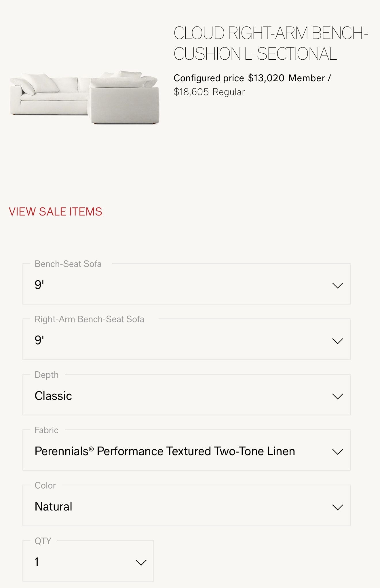Click the Fabric field's down chevron
The height and width of the screenshot is (588, 380).
pyautogui.click(x=337, y=451)
